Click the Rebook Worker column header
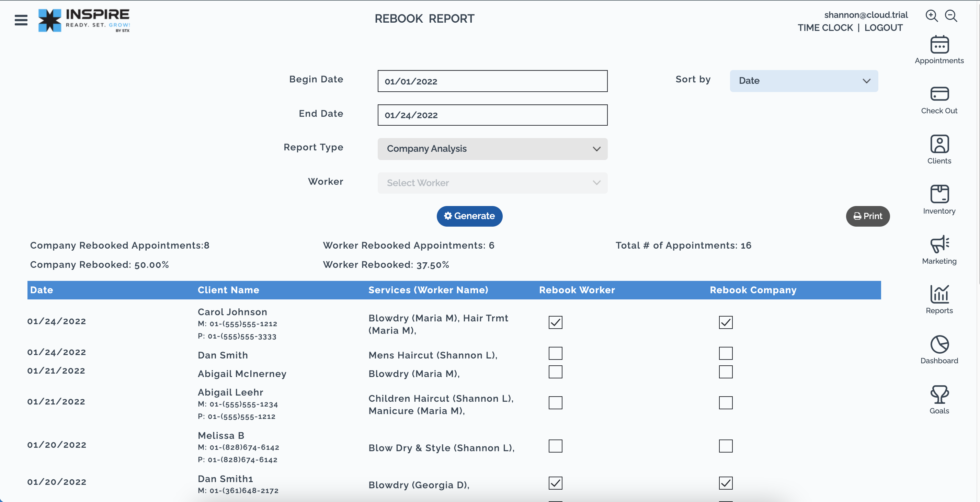 pos(577,290)
